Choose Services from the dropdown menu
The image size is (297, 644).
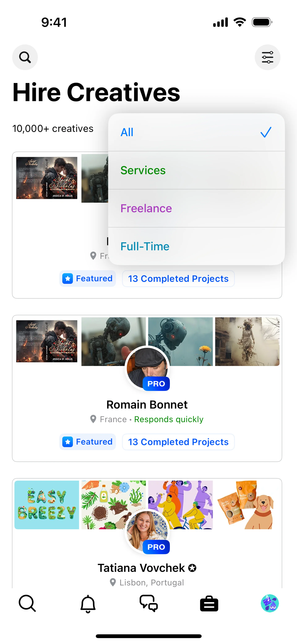(196, 170)
